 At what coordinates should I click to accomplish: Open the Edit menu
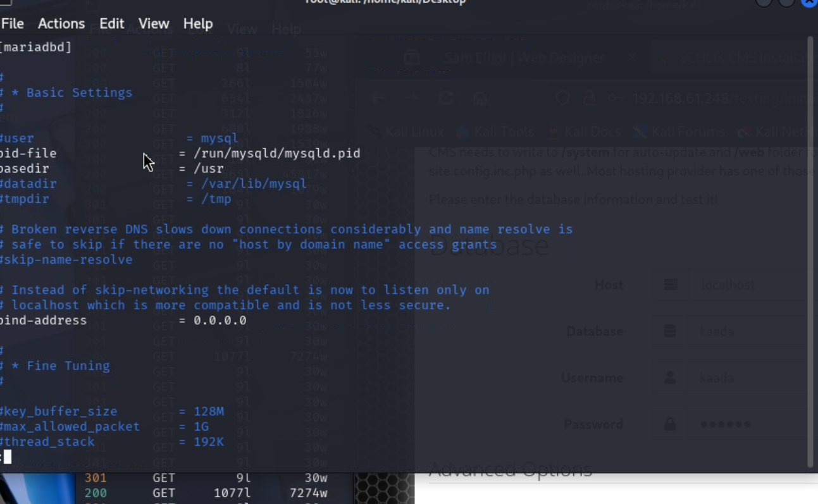111,23
